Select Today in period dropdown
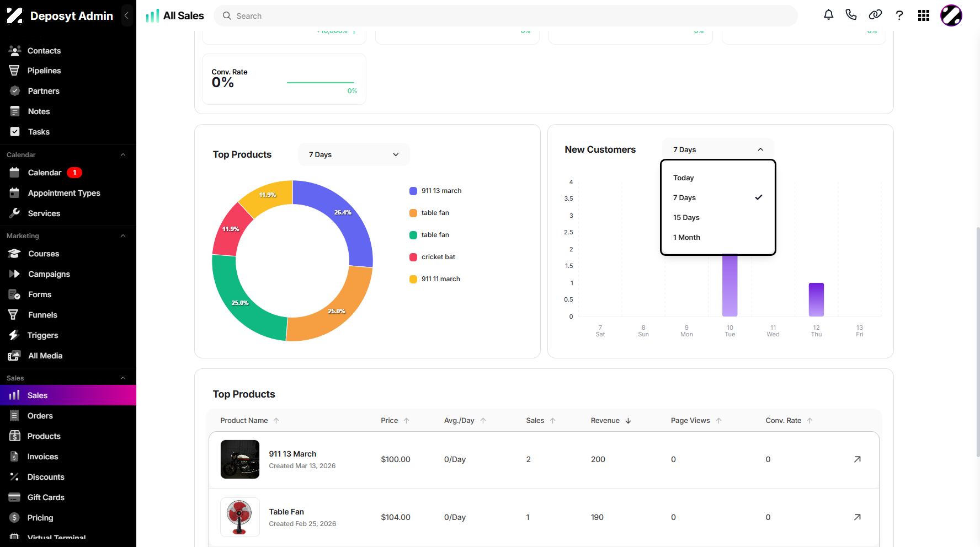The width and height of the screenshot is (980, 547). pos(718,178)
